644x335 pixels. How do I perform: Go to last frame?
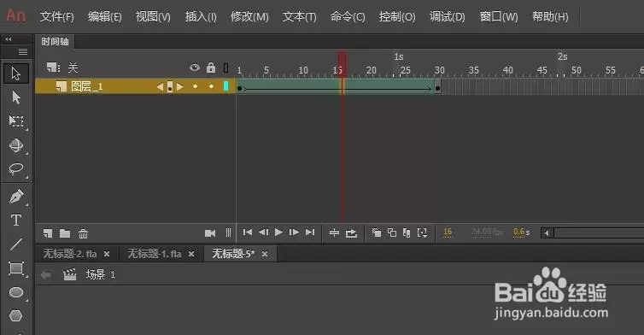(x=310, y=232)
